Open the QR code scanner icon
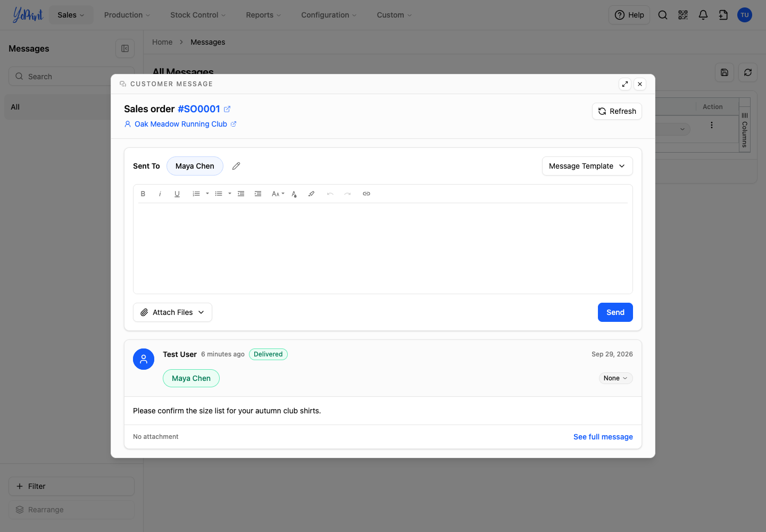This screenshot has height=532, width=766. 683,15
